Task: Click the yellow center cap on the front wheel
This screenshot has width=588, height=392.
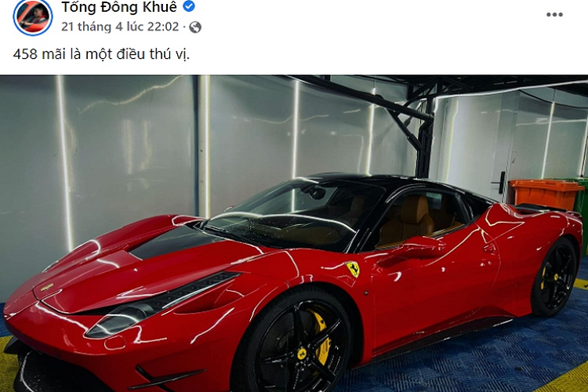Action: 303,354
